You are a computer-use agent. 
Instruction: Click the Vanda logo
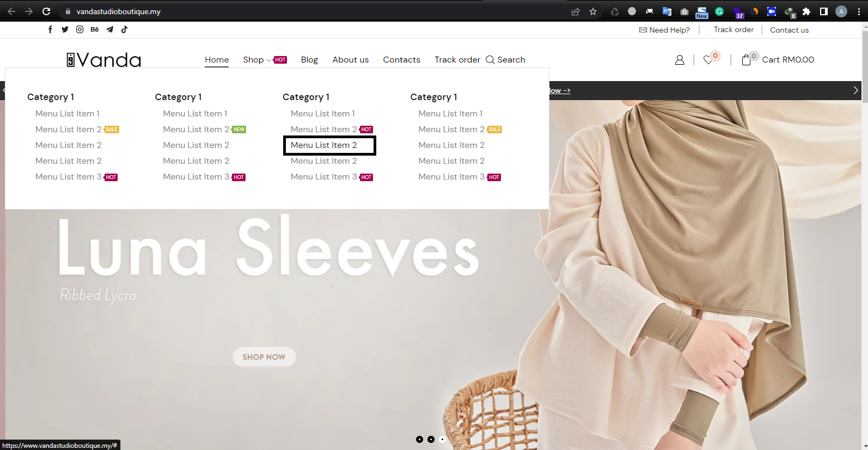(103, 60)
